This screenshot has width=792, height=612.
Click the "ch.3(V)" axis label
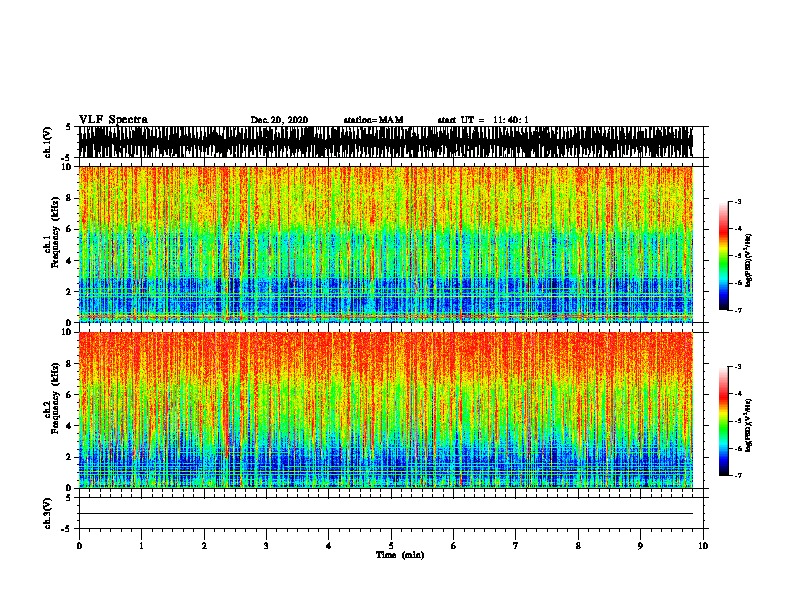pos(48,513)
